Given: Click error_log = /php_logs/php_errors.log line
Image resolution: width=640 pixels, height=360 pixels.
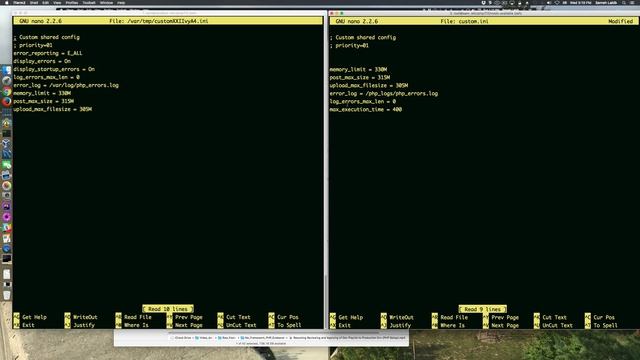Looking at the screenshot, I should [x=384, y=93].
